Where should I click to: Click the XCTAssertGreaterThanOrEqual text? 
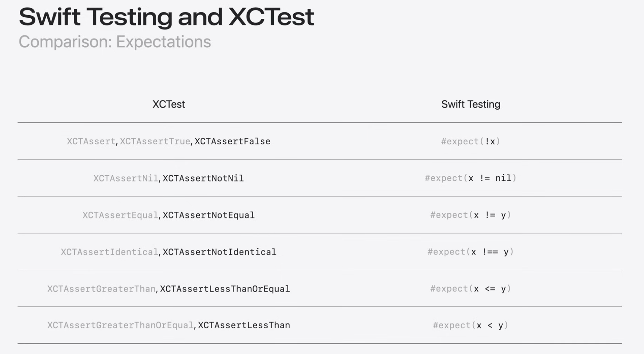pyautogui.click(x=120, y=325)
